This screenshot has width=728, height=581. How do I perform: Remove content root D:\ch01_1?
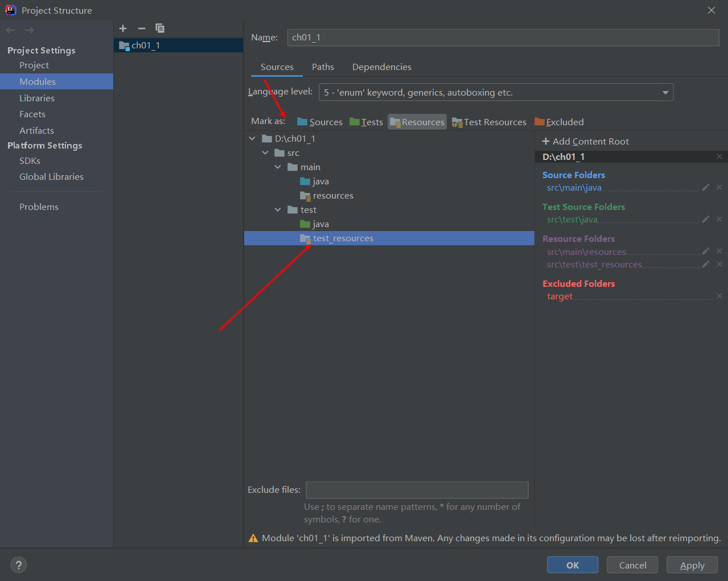coord(719,156)
